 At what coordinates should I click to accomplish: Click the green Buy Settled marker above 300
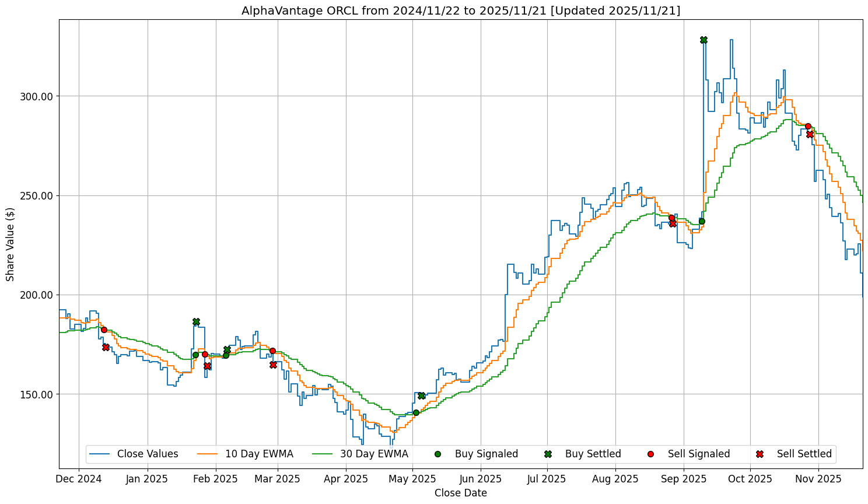pos(703,40)
